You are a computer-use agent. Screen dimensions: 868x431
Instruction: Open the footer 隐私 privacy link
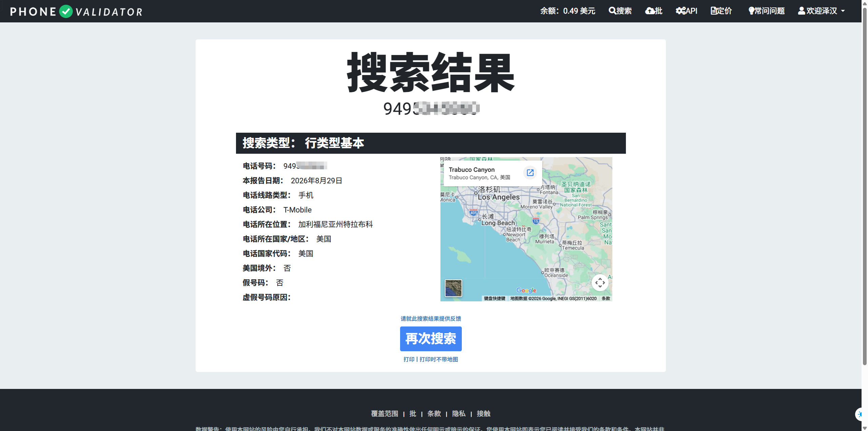459,414
